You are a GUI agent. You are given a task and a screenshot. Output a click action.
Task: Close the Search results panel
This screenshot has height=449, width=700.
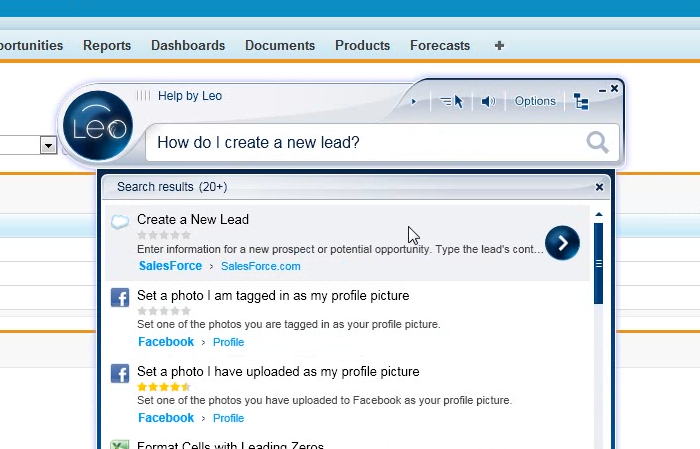tap(599, 187)
